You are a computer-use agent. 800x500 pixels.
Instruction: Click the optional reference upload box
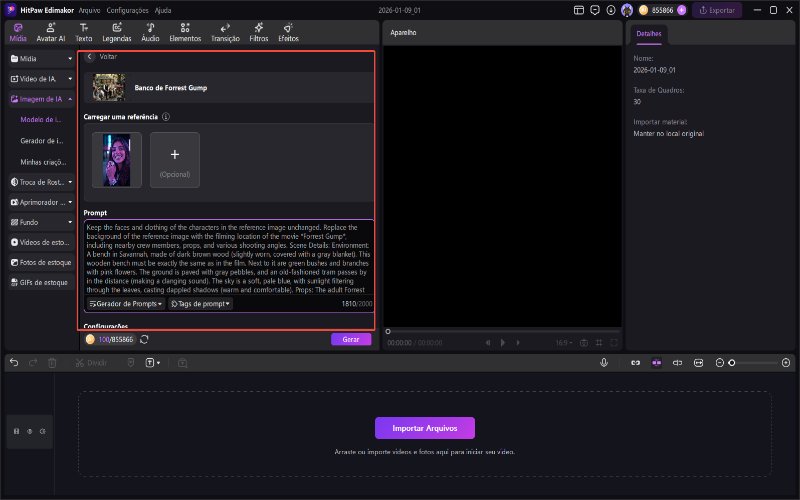174,160
